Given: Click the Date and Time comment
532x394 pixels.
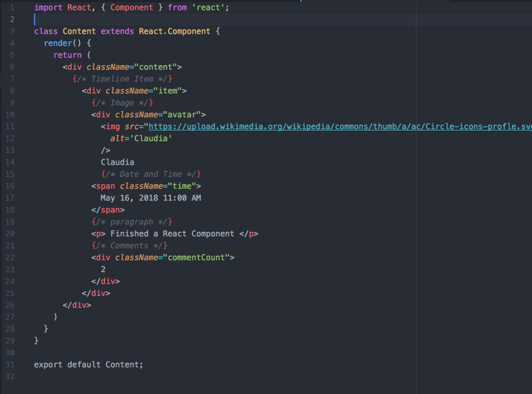Looking at the screenshot, I should [x=151, y=174].
